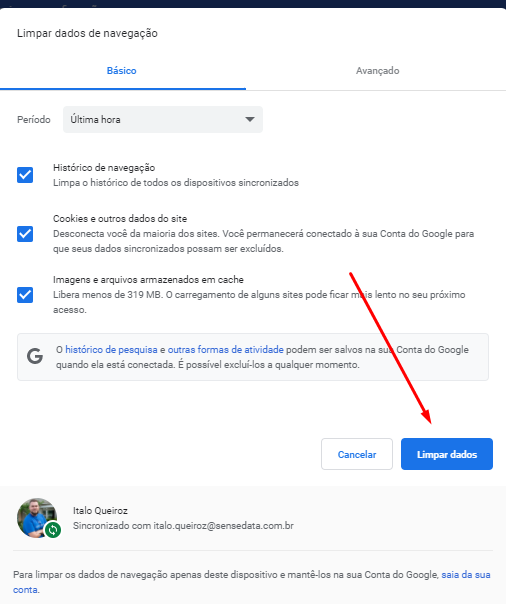The height and width of the screenshot is (604, 506).
Task: Click the Google G logo icon
Action: pyautogui.click(x=35, y=356)
